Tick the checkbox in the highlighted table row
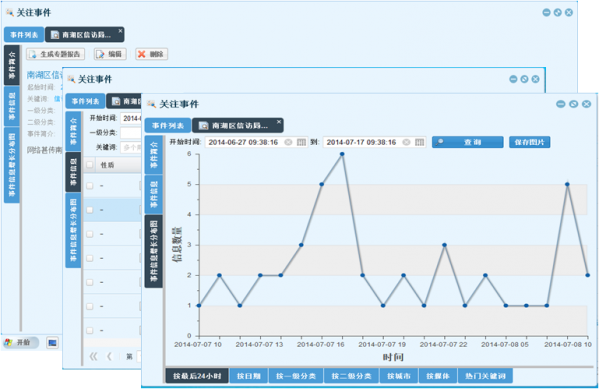The height and width of the screenshot is (389, 600). tap(90, 210)
